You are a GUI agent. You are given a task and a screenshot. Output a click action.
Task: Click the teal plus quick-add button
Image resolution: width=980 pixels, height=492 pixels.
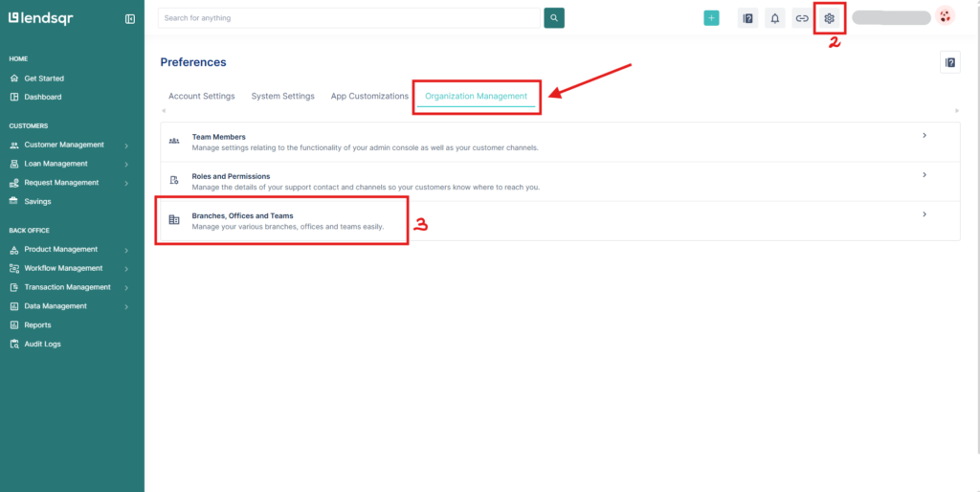711,18
